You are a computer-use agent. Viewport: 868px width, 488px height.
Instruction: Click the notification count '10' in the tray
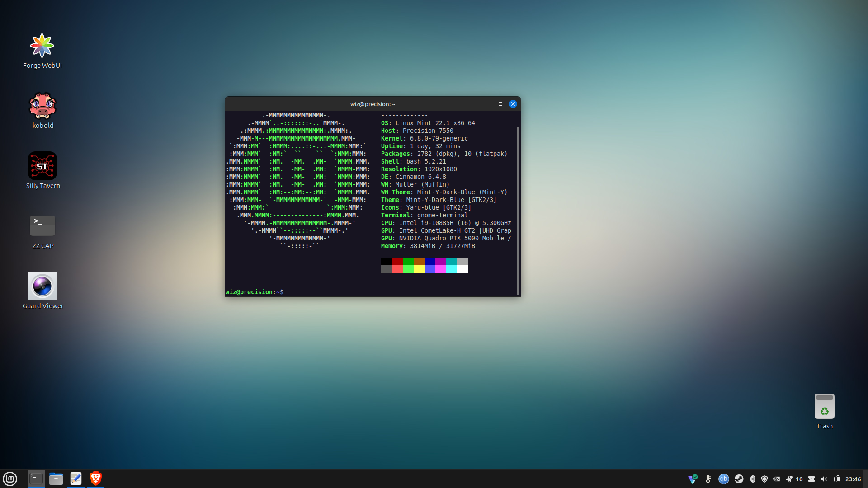point(799,479)
